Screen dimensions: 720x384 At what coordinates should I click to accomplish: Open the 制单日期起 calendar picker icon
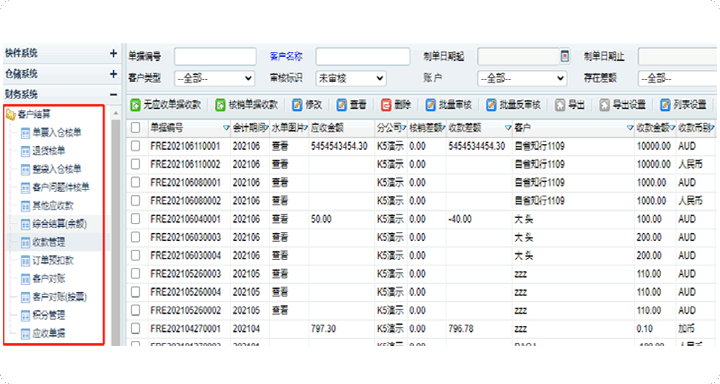565,56
